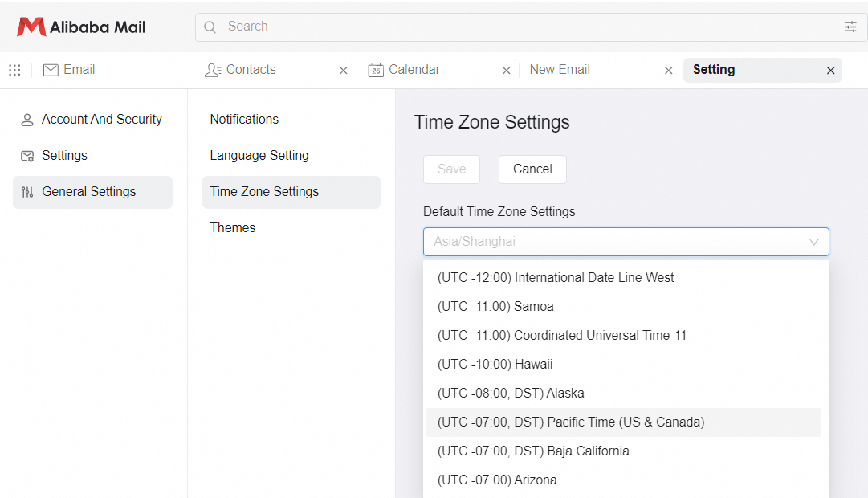This screenshot has width=868, height=498.
Task: Close the Contacts tab
Action: pos(344,71)
